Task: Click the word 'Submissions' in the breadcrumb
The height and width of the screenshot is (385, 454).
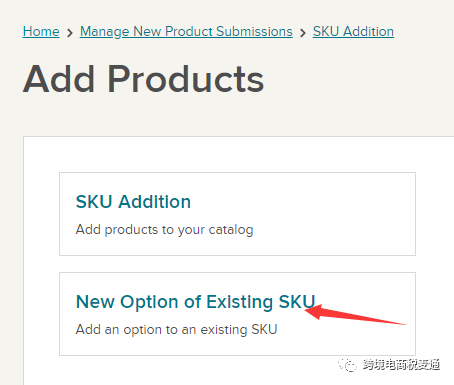Action: (254, 32)
